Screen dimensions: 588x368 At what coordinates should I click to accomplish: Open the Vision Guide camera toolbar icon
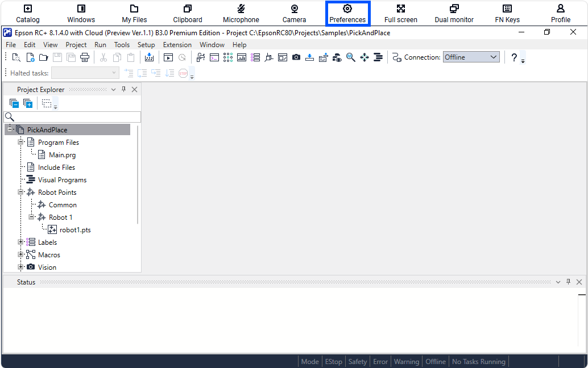(296, 57)
